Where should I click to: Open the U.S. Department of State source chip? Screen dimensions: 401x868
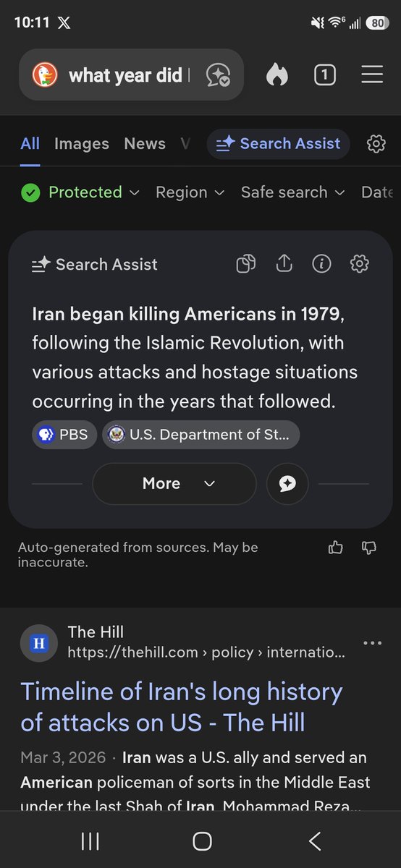pos(200,435)
